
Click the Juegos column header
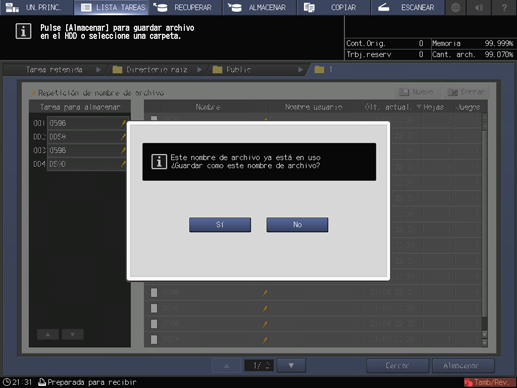pyautogui.click(x=468, y=107)
